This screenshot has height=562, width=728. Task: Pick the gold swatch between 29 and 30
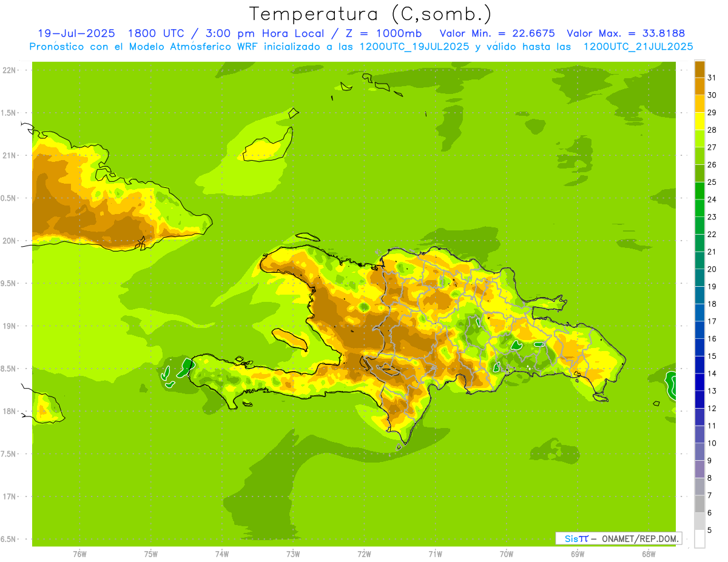[x=699, y=104]
